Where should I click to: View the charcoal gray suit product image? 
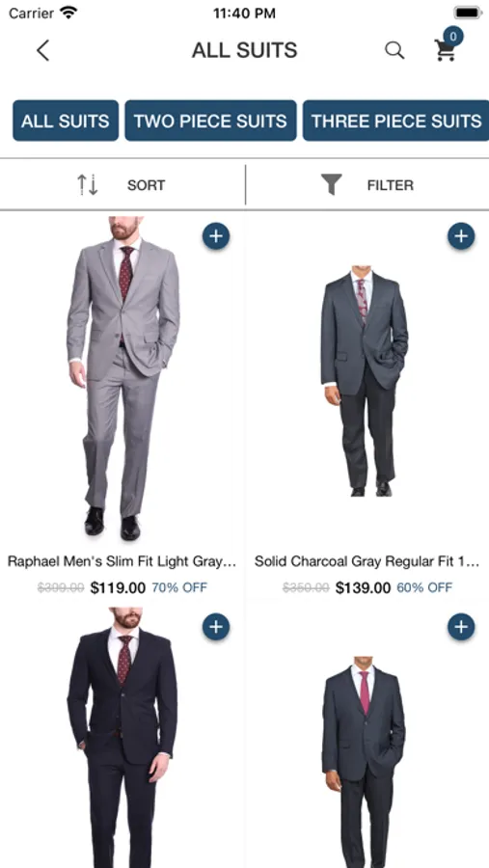tap(365, 381)
